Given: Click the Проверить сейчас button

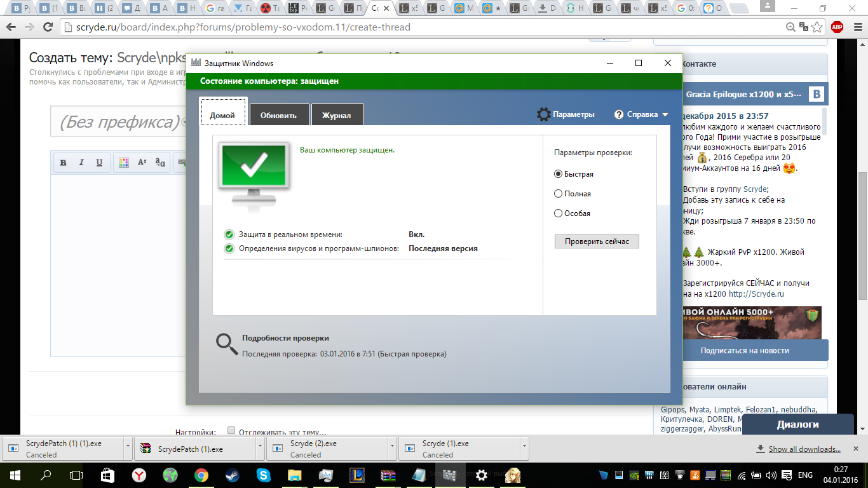Looking at the screenshot, I should click(x=596, y=241).
